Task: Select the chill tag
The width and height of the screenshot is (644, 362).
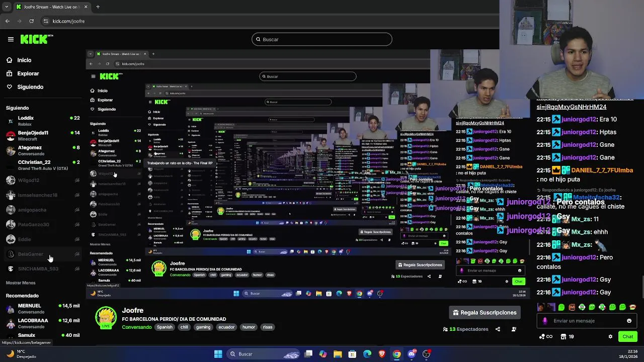Action: tap(184, 327)
